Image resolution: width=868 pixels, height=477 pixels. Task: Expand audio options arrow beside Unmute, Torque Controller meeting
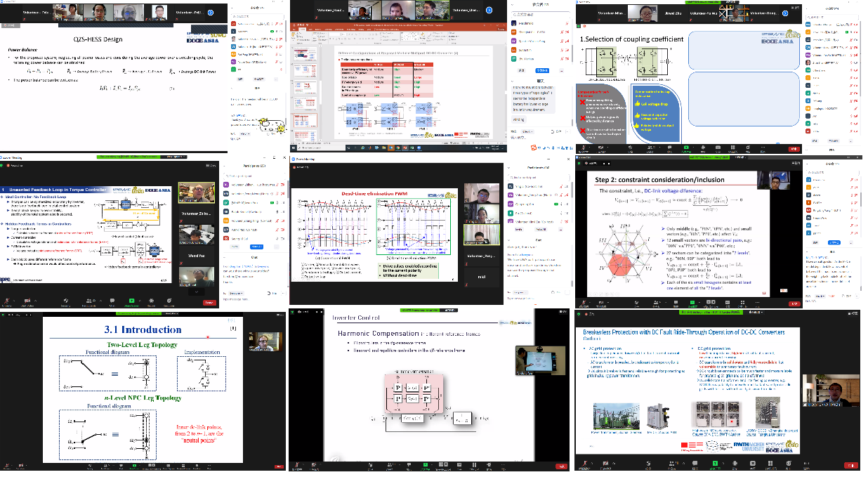15,301
